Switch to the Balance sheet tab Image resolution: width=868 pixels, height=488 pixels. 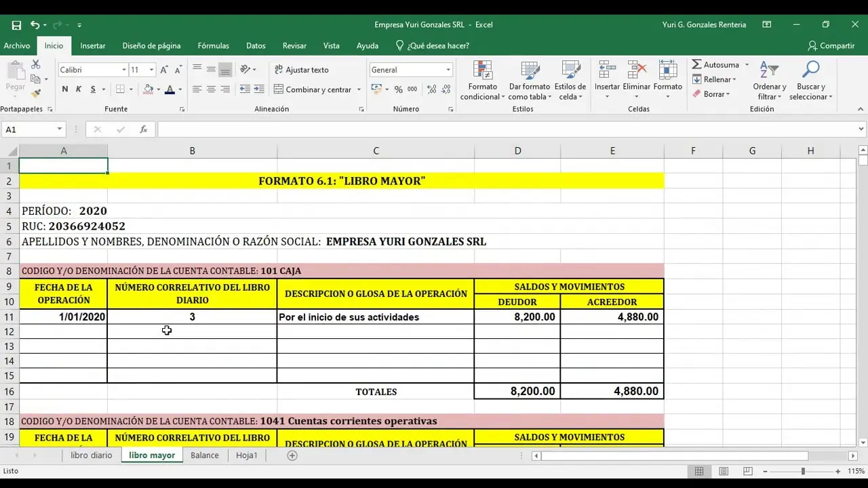[204, 455]
